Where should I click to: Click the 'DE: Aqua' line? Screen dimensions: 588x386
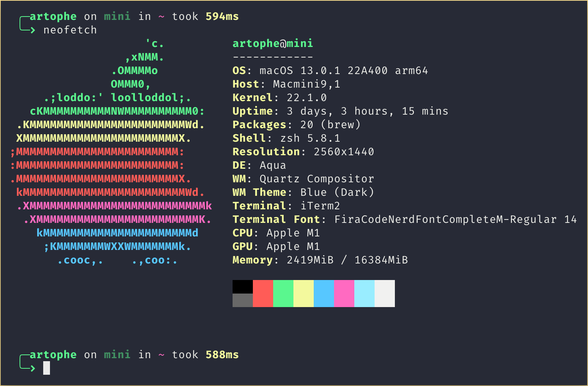coord(259,165)
